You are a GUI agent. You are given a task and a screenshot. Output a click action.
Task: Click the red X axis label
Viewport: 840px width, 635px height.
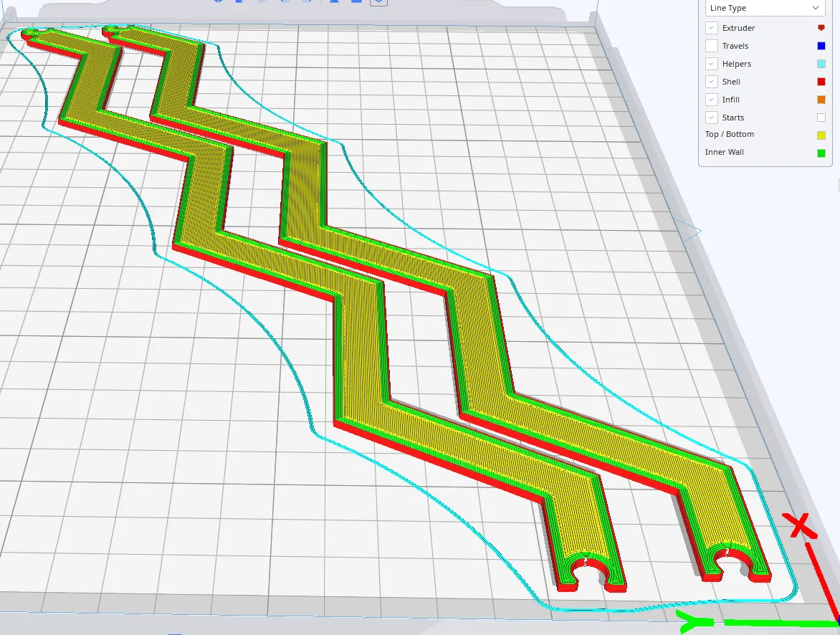800,525
